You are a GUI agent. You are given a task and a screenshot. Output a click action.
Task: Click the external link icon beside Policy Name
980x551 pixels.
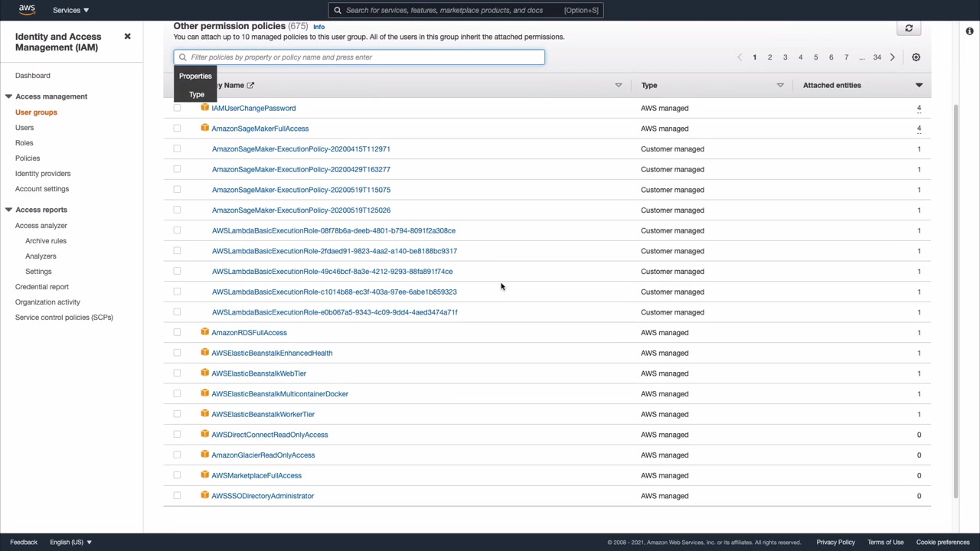[x=250, y=85]
